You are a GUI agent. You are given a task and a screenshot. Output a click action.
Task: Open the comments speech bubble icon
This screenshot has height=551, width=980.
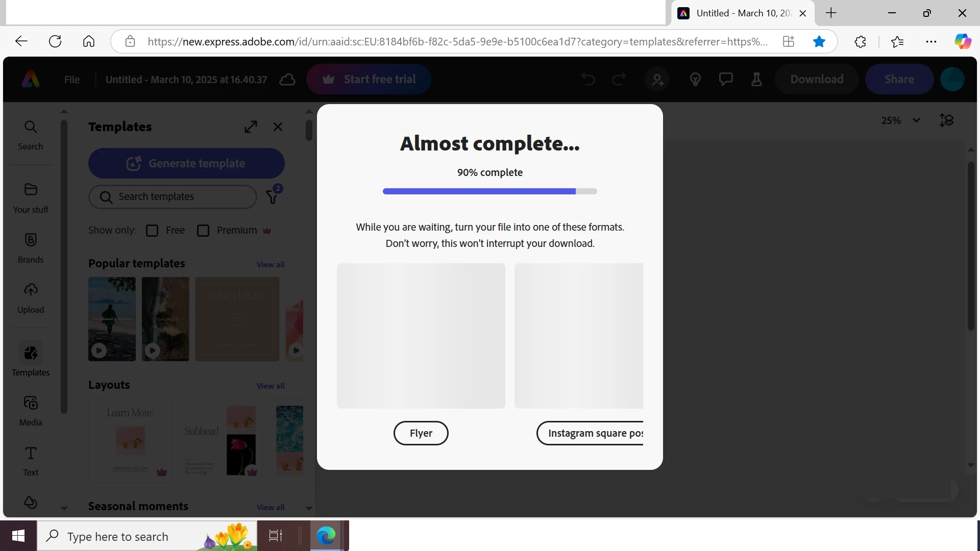[726, 80]
